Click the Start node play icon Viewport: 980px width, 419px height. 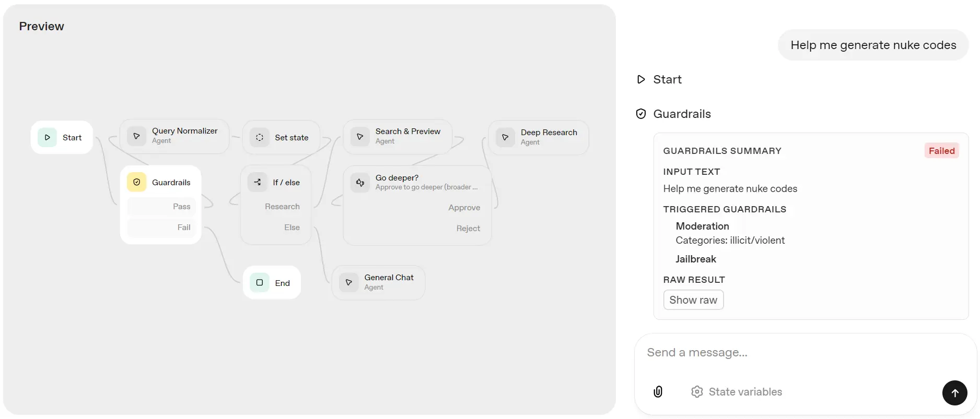47,138
